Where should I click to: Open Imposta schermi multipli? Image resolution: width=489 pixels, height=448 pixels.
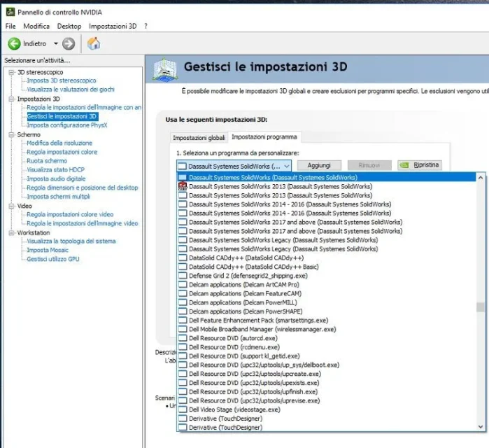[x=58, y=197]
